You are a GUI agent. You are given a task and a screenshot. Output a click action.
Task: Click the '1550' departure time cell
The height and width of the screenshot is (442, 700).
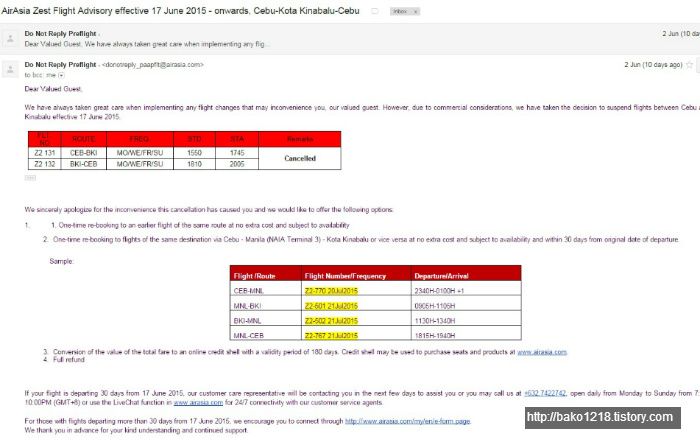click(x=194, y=153)
